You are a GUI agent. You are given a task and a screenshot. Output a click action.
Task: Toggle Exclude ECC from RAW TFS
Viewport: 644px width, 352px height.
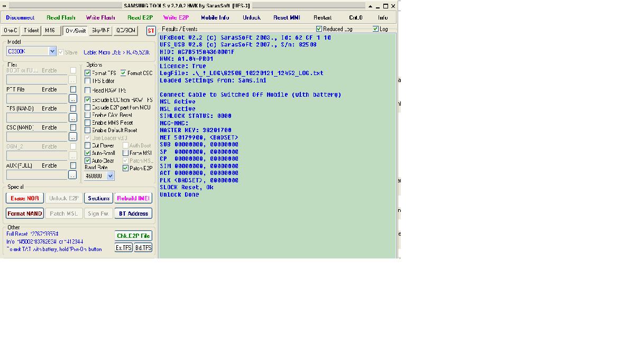88,99
